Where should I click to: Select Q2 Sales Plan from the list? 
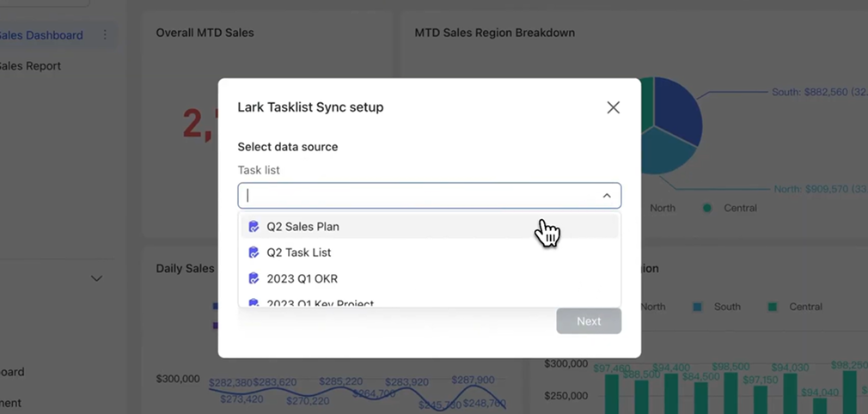click(x=429, y=227)
